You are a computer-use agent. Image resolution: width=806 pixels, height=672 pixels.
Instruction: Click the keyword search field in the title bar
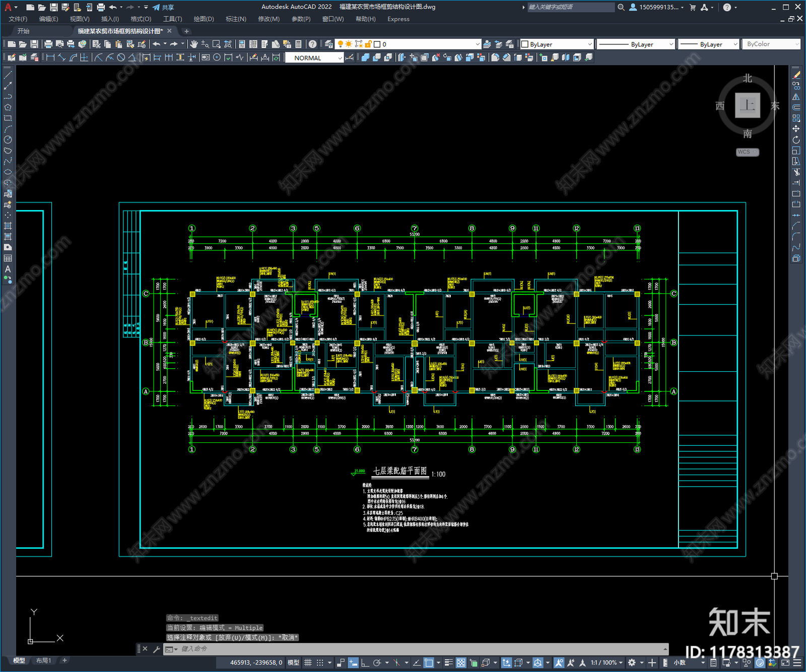coord(571,7)
